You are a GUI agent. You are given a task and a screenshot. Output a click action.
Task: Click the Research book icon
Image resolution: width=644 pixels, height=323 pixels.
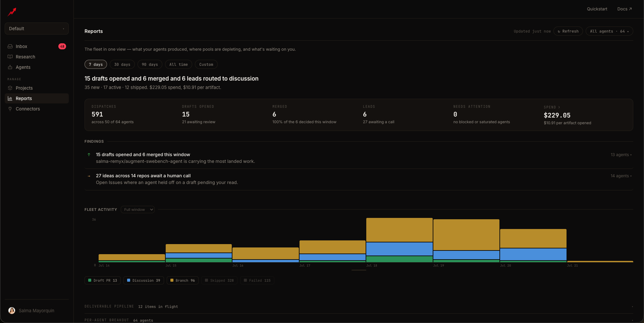tap(10, 57)
